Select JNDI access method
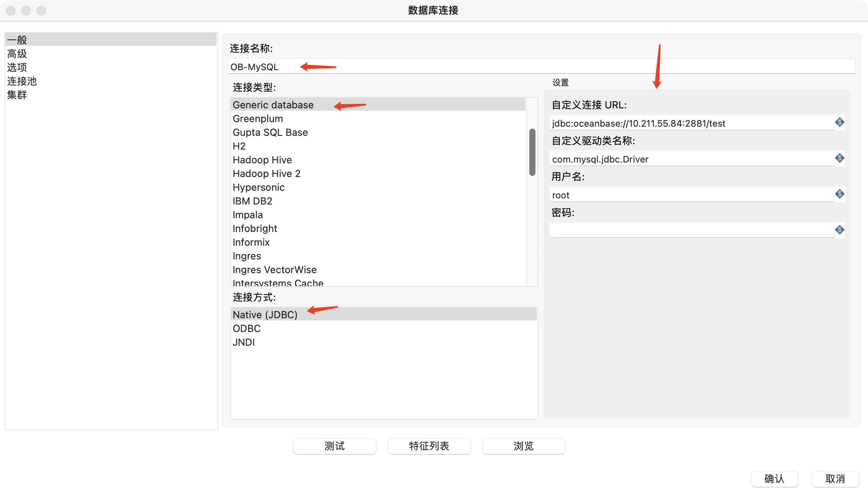 click(244, 342)
